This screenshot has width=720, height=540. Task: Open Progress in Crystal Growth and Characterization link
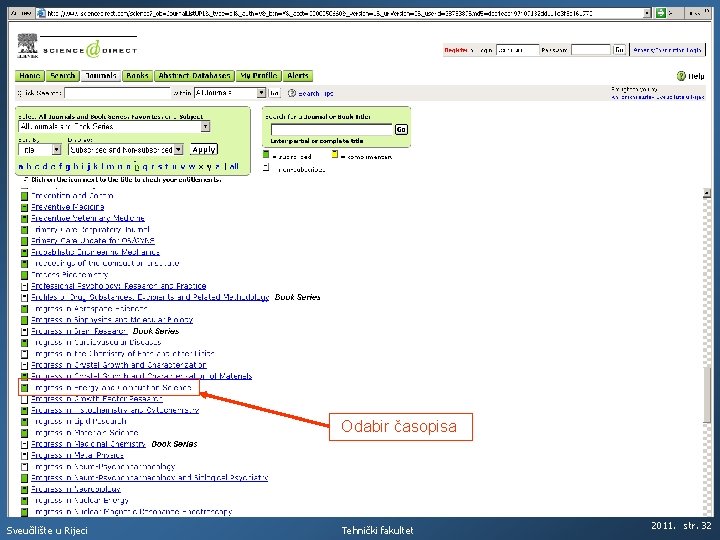pyautogui.click(x=118, y=366)
